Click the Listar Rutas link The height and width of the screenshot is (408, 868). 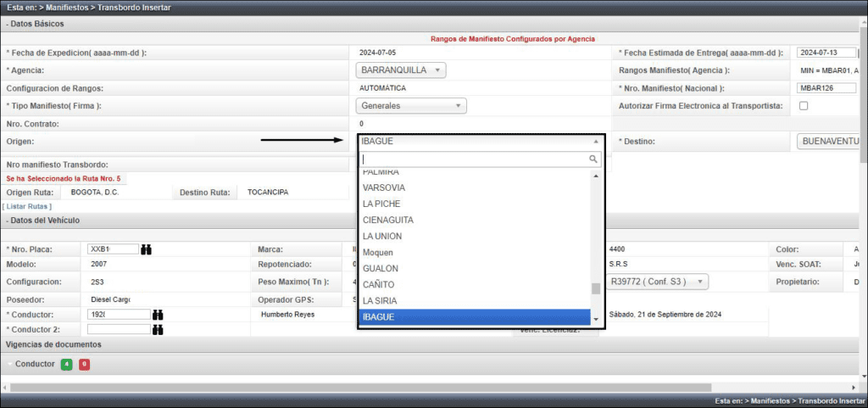pos(26,206)
